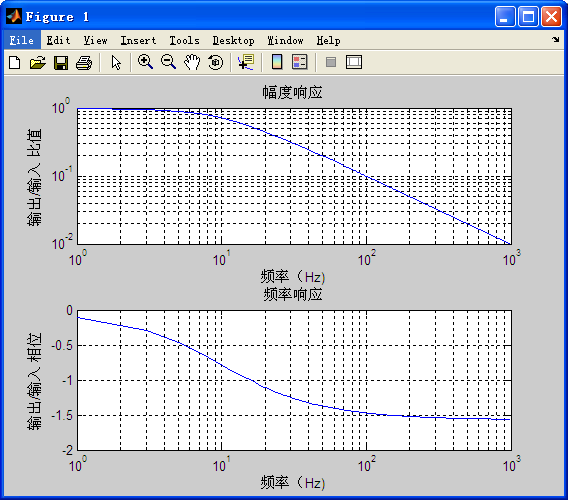Open the File menu
Screen dimensions: 568x500
tap(22, 40)
